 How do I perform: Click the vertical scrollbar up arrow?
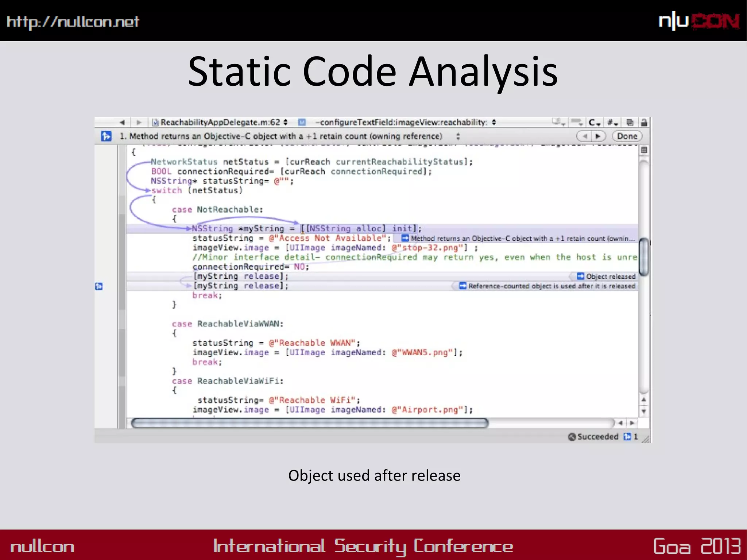[644, 400]
